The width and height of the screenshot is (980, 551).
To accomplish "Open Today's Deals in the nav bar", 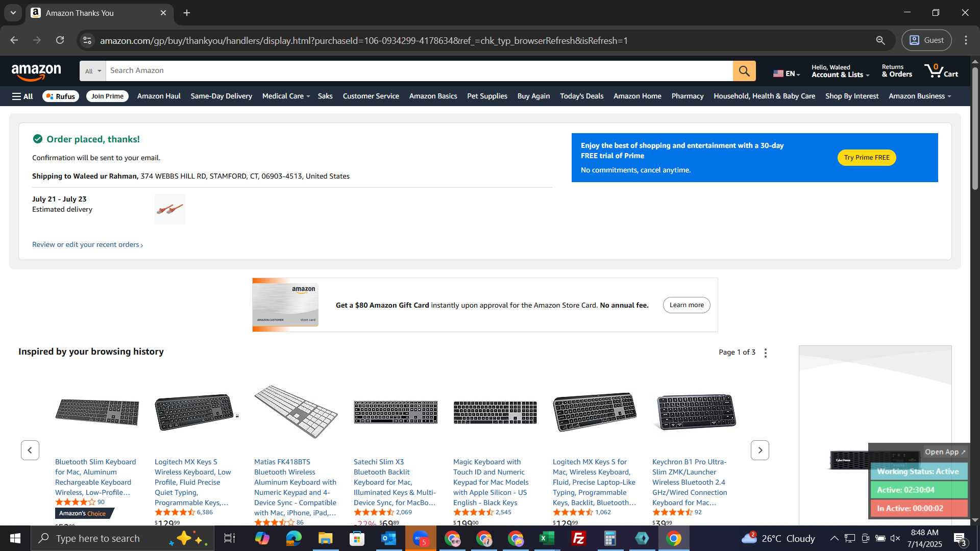I will [x=581, y=96].
